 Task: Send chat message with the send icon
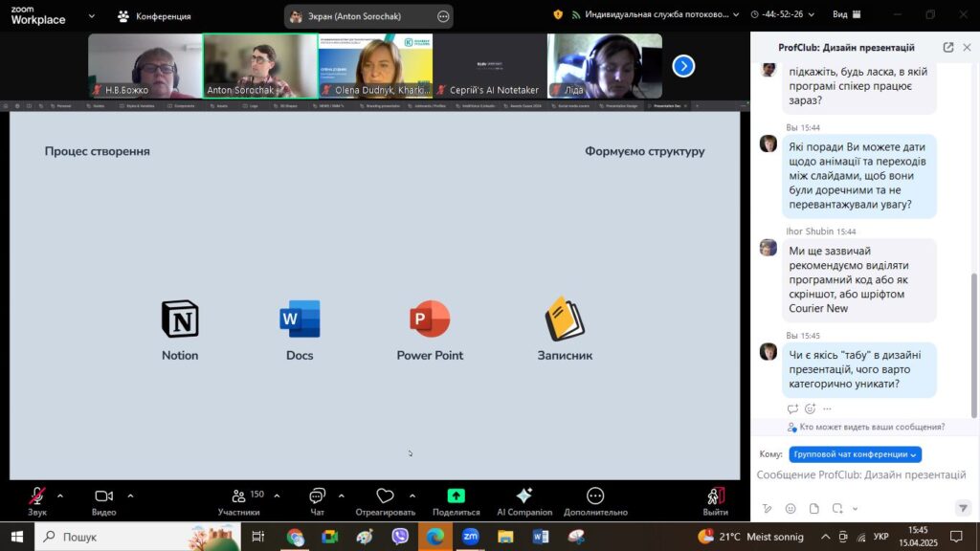pos(963,509)
